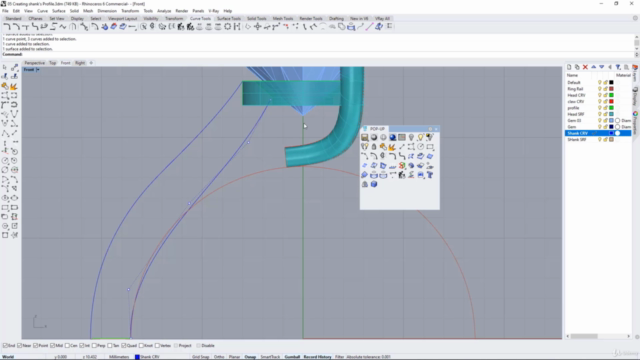This screenshot has width=640, height=360.
Task: Switch to the Perspective viewport tab
Action: pyautogui.click(x=34, y=63)
